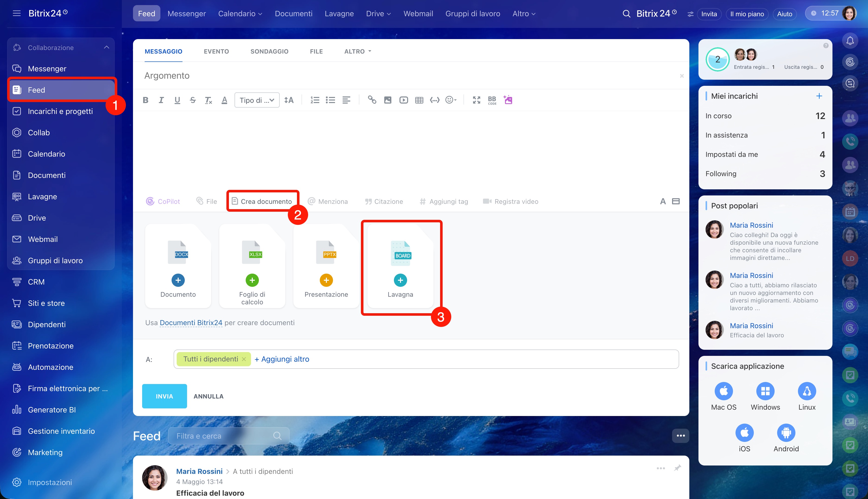Open Il mio piano
The height and width of the screenshot is (499, 868).
[747, 14]
